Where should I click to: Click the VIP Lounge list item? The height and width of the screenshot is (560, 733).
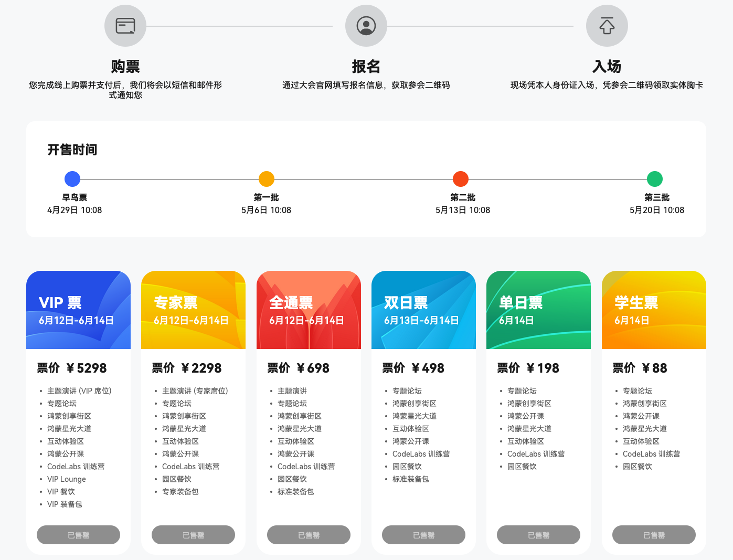[67, 479]
